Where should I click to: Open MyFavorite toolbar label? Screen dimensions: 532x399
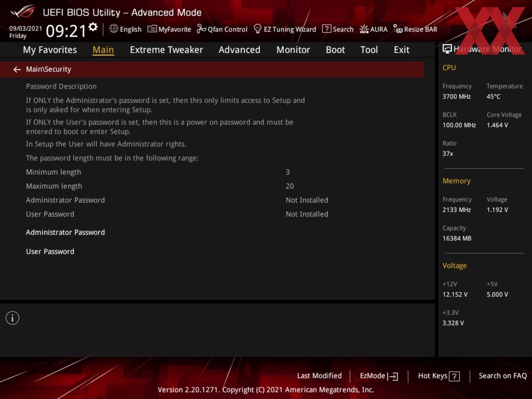(x=174, y=29)
